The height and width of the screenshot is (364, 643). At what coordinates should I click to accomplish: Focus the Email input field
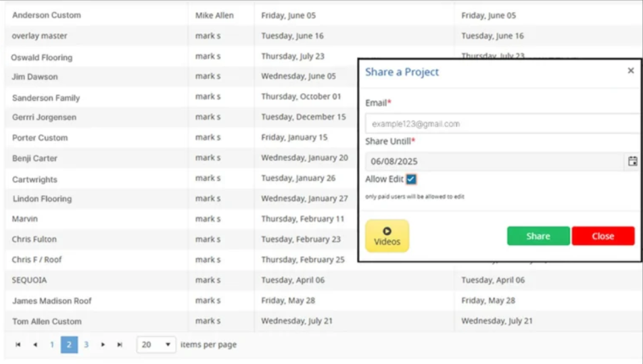pyautogui.click(x=500, y=124)
